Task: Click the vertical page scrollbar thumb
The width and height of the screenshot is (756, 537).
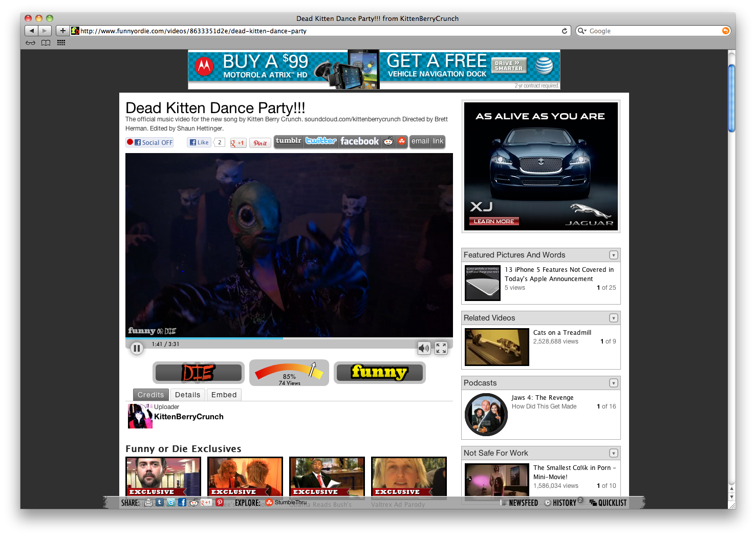Action: [x=731, y=98]
